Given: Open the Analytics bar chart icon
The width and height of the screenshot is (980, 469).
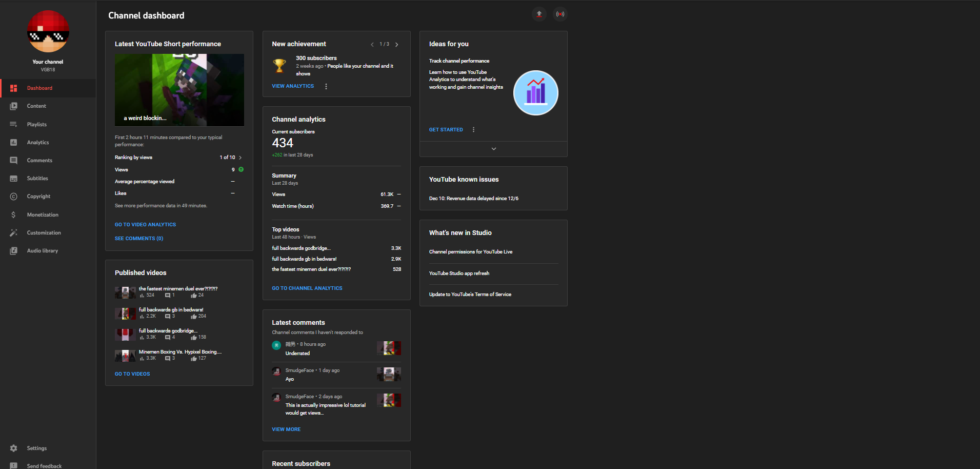Looking at the screenshot, I should pyautogui.click(x=14, y=142).
